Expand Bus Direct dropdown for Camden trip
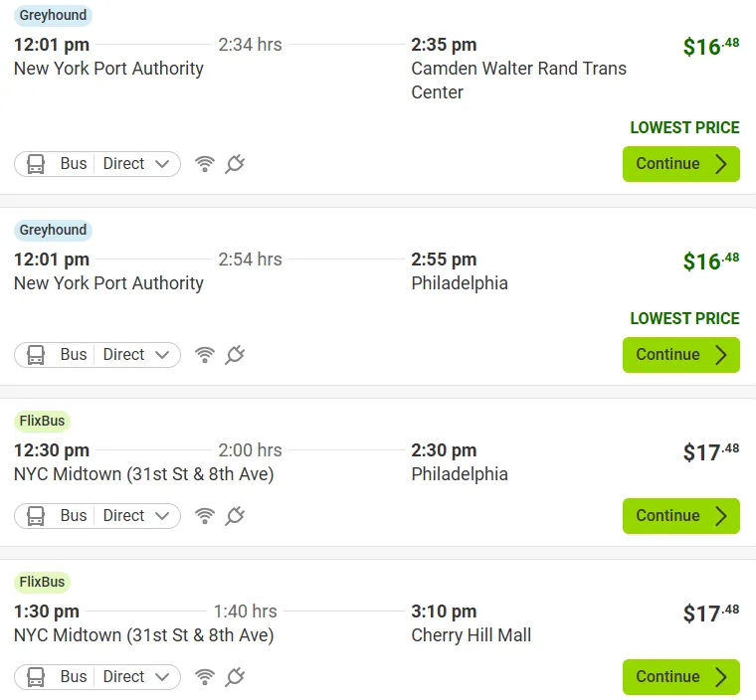This screenshot has width=756, height=700. 97,164
